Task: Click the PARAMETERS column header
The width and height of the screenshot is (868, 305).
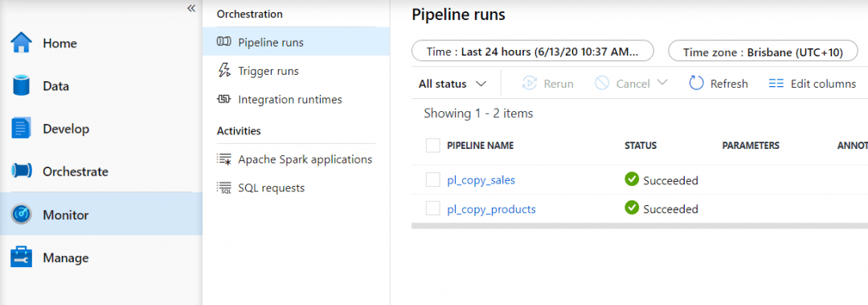Action: (x=751, y=146)
